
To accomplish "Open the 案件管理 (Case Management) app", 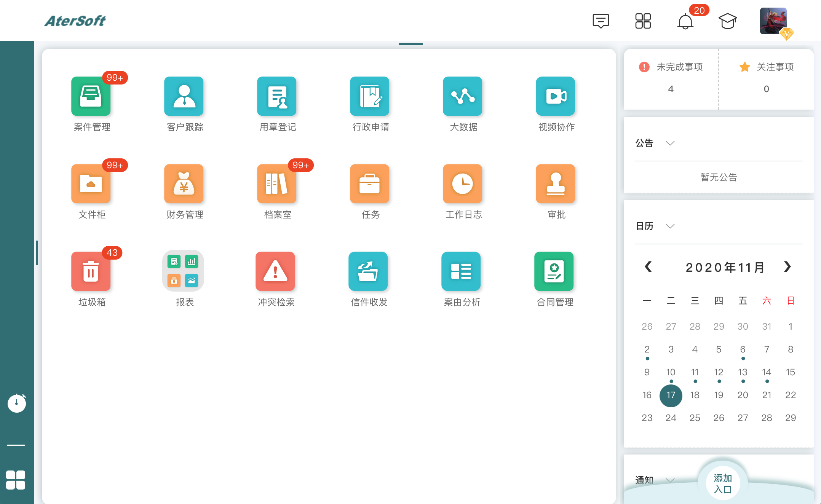I will click(91, 96).
